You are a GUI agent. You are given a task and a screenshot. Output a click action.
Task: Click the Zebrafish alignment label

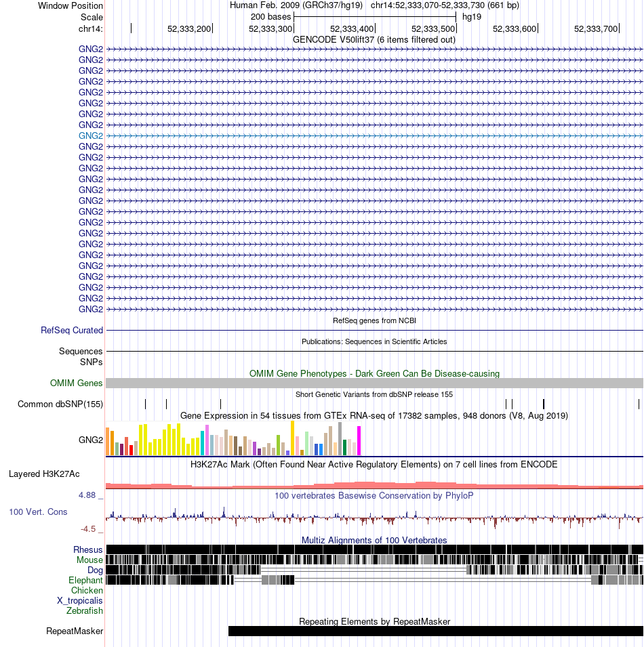85,610
